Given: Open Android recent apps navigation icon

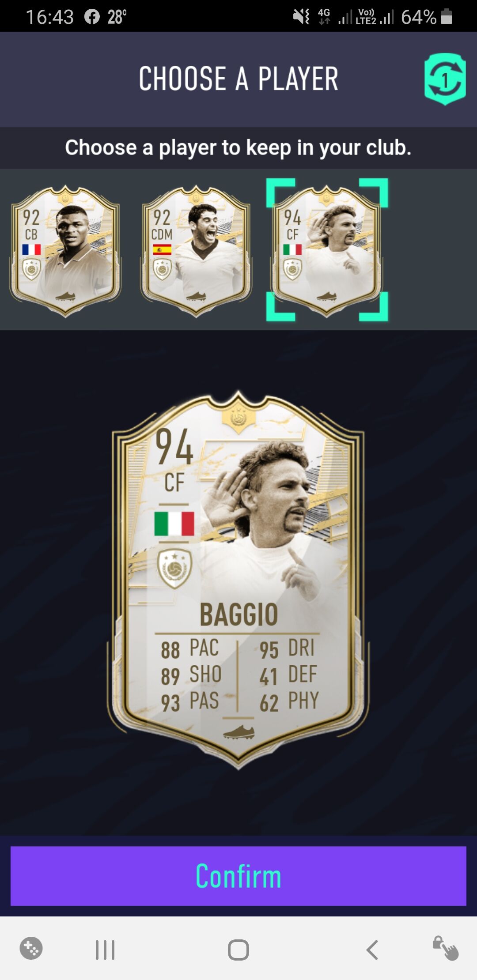Looking at the screenshot, I should pos(105,950).
